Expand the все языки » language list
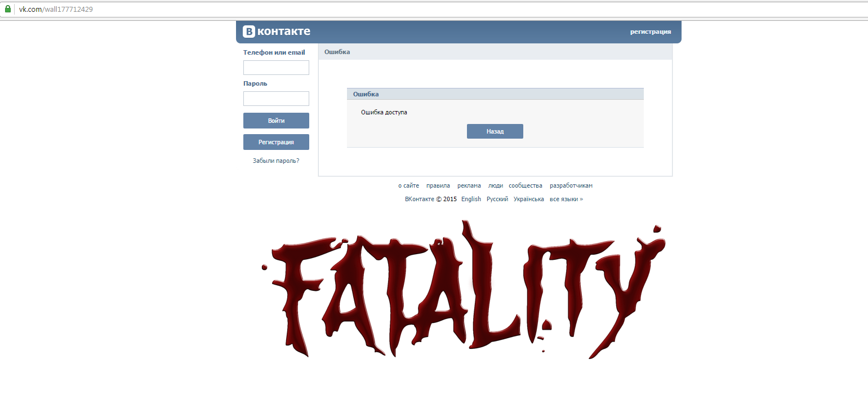Viewport: 868px width, 399px height. point(566,199)
